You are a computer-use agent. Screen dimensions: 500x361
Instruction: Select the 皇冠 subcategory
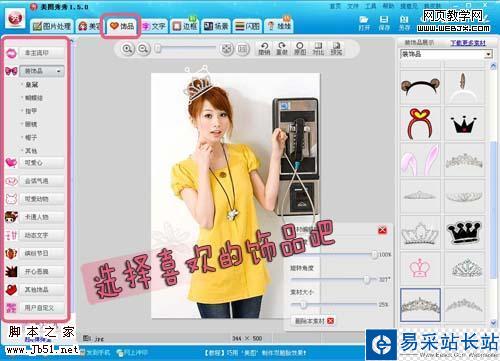click(32, 85)
